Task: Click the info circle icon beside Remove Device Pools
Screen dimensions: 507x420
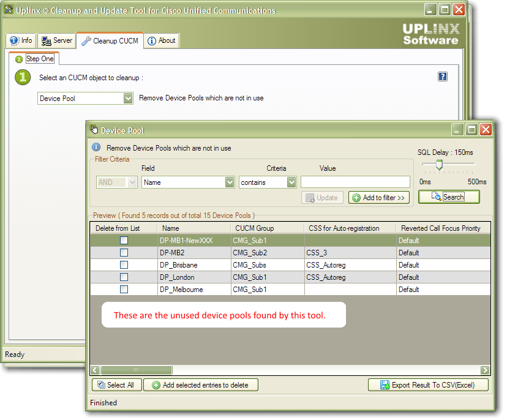Action: [96, 147]
